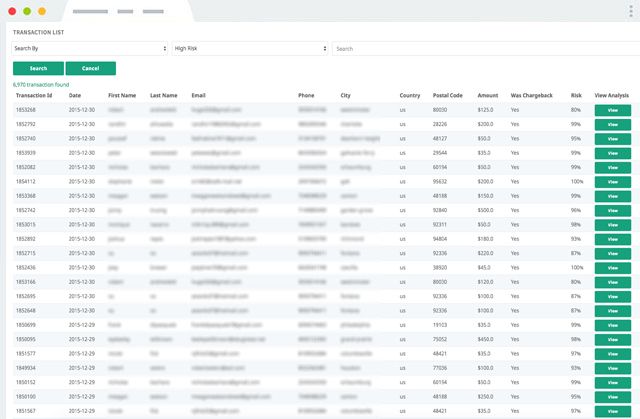View analysis for transaction 1854112
The width and height of the screenshot is (640, 419).
(613, 182)
